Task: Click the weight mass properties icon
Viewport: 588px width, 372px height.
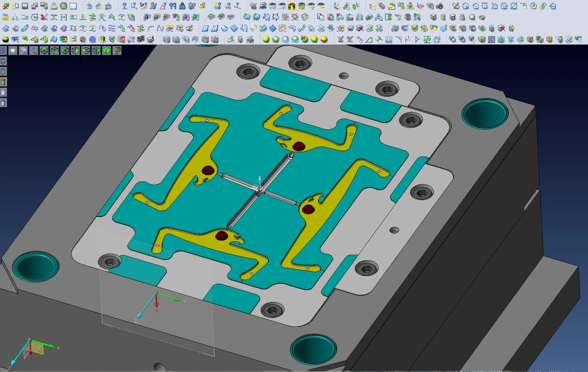Action: pos(182,6)
